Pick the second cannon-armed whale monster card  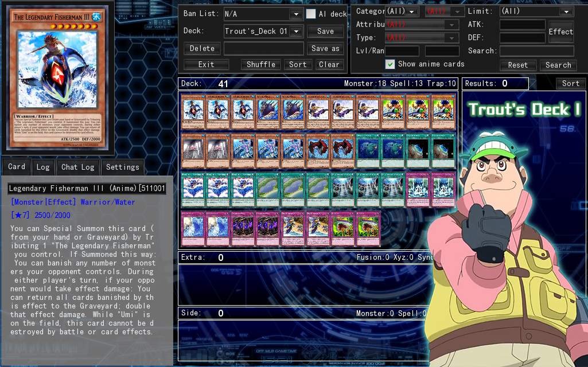[x=293, y=112]
